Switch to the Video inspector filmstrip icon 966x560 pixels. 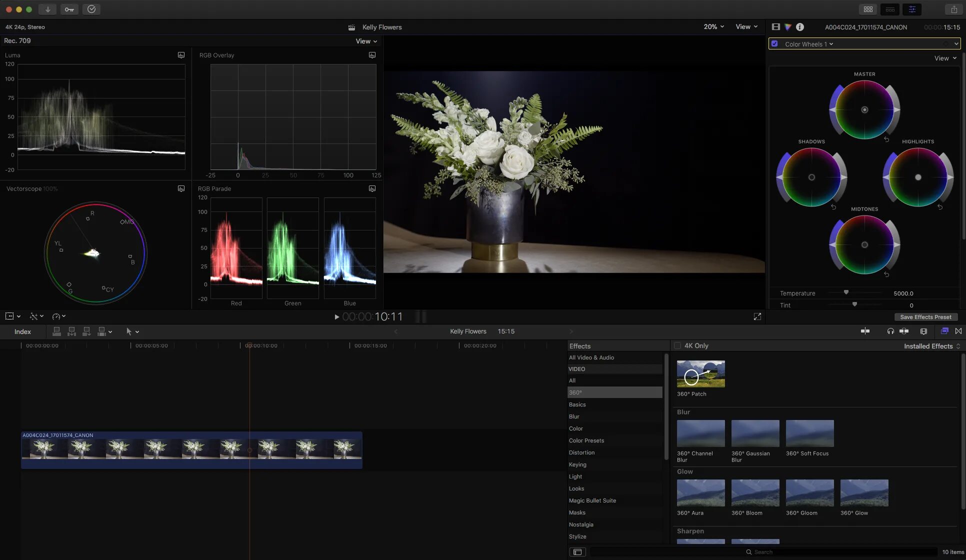coord(775,27)
